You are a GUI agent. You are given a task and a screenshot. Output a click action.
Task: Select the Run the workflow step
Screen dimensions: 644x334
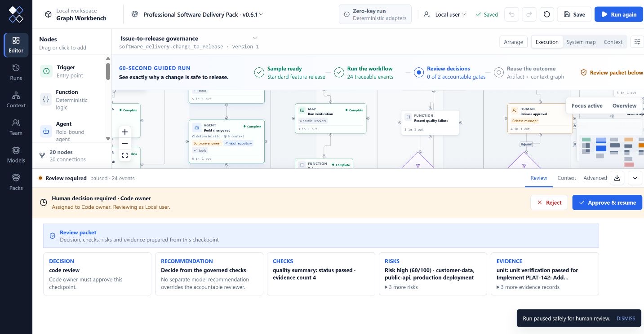[364, 72]
